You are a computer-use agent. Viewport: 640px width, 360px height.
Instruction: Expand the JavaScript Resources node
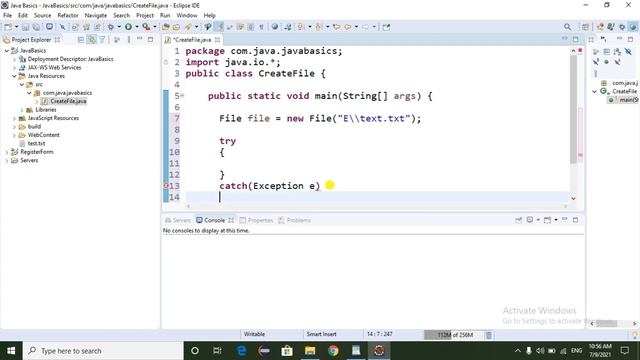[14, 118]
